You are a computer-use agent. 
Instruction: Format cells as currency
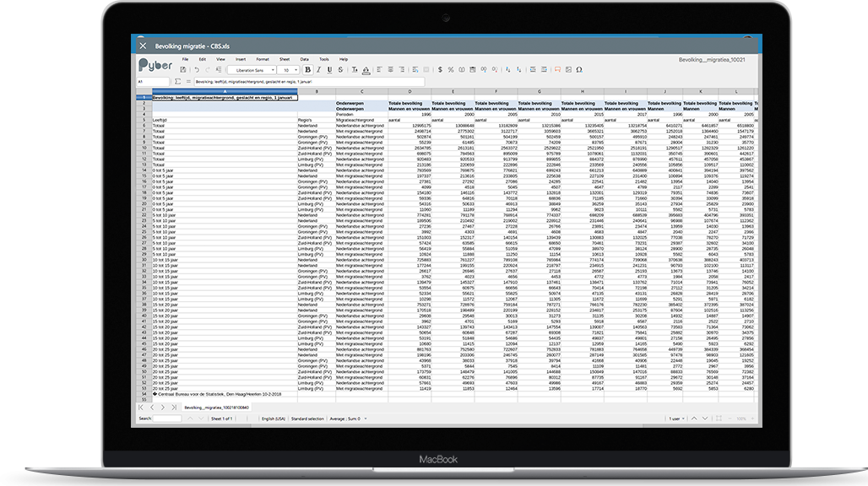click(x=440, y=70)
